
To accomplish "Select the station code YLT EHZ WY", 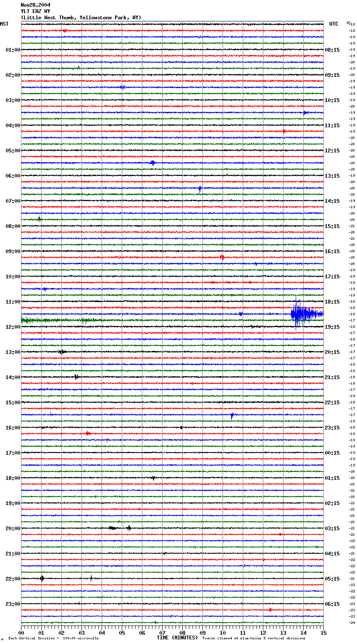I will 35,11.
